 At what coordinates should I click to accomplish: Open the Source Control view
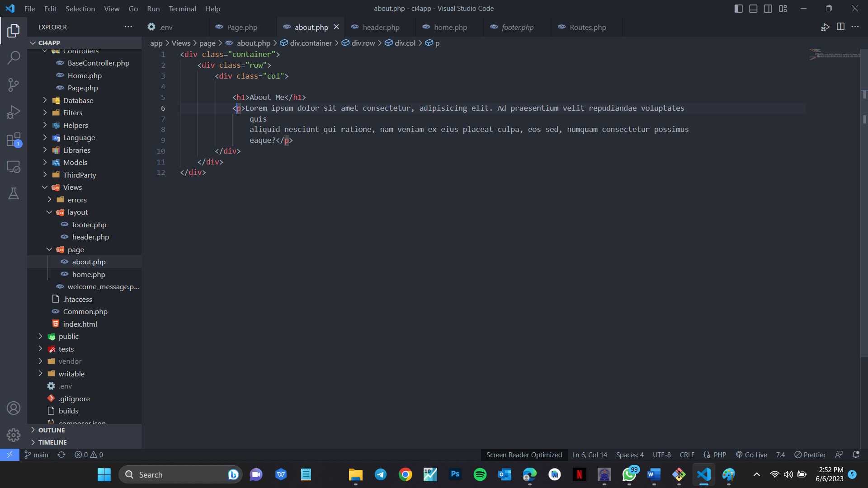click(x=14, y=85)
